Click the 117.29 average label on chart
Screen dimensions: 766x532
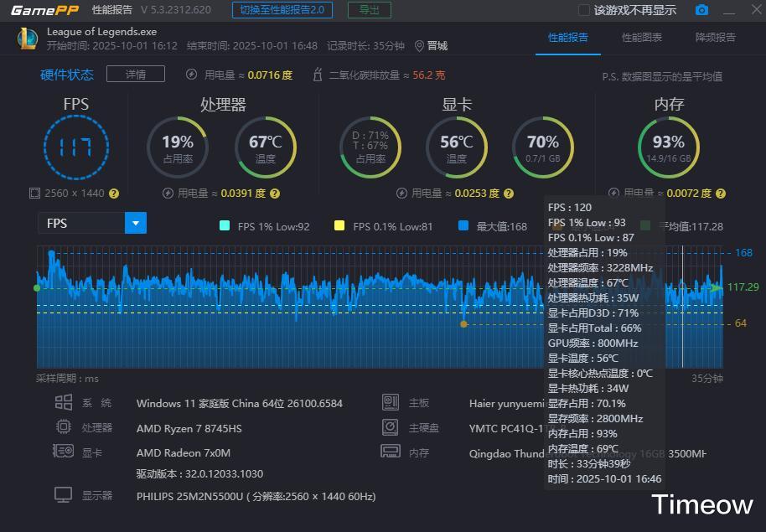743,287
